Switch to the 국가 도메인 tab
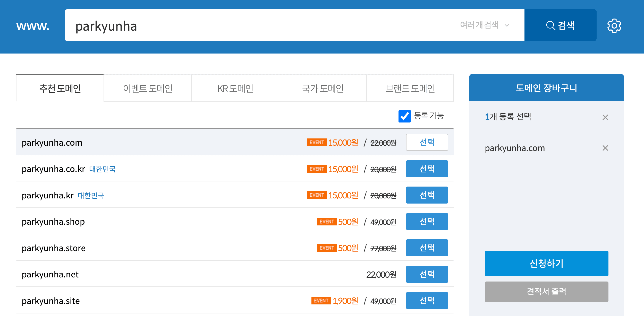This screenshot has height=316, width=644. tap(323, 89)
